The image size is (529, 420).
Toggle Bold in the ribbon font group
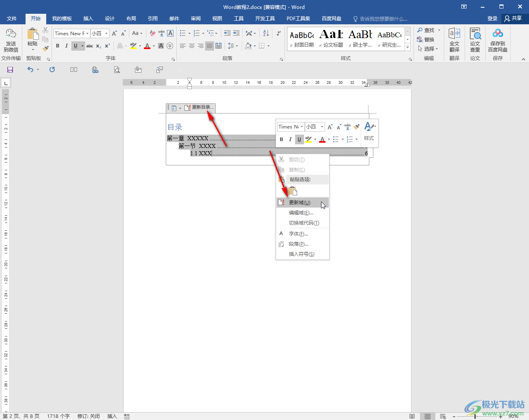coord(58,46)
